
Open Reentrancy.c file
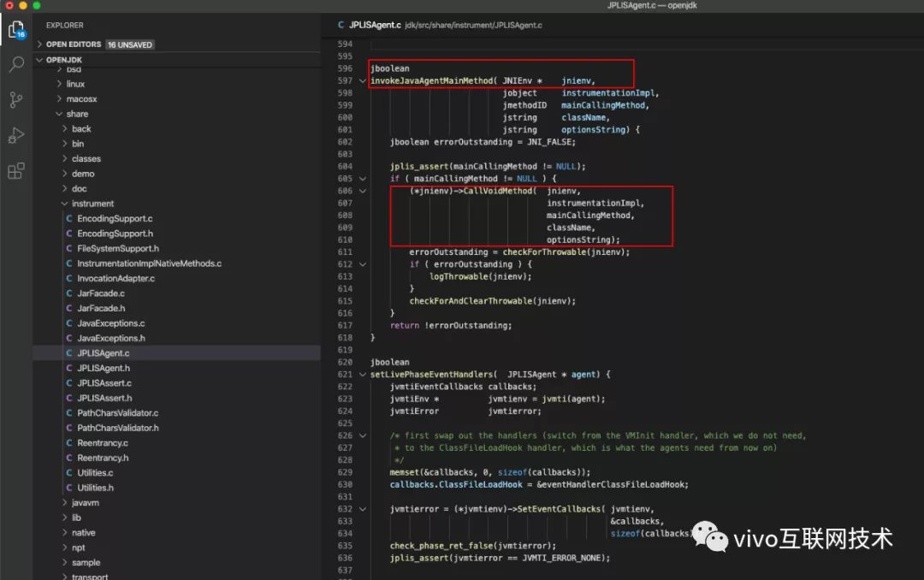click(x=103, y=443)
